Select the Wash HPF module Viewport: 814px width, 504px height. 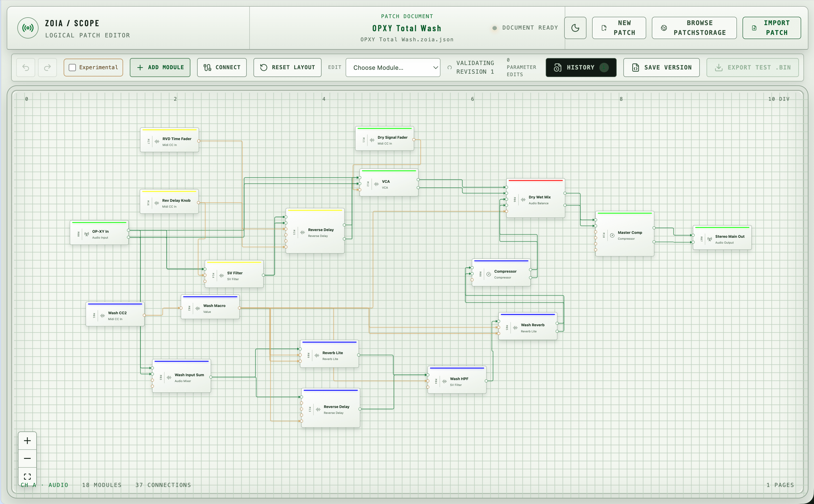click(x=457, y=380)
